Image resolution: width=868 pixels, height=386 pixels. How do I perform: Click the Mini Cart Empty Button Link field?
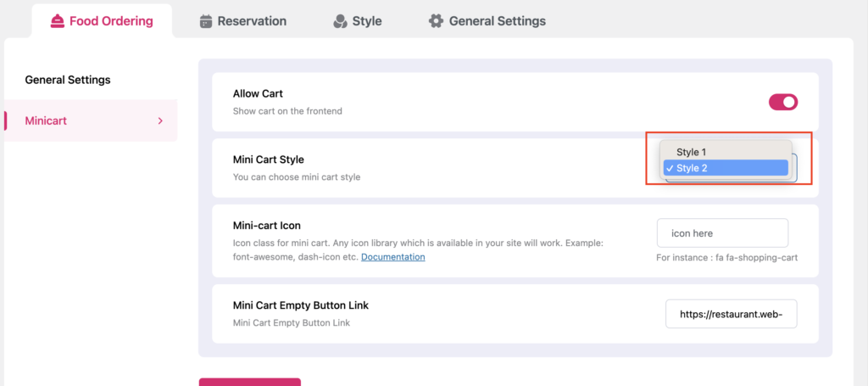731,314
